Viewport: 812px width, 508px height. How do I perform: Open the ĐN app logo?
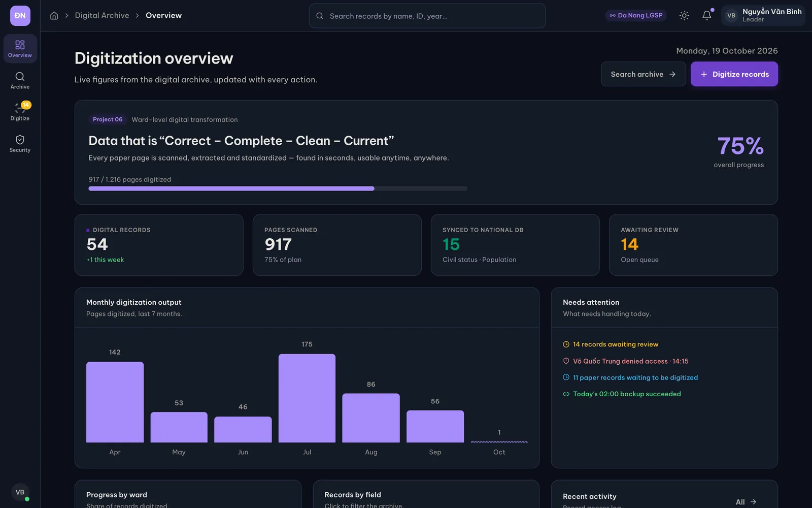point(20,16)
